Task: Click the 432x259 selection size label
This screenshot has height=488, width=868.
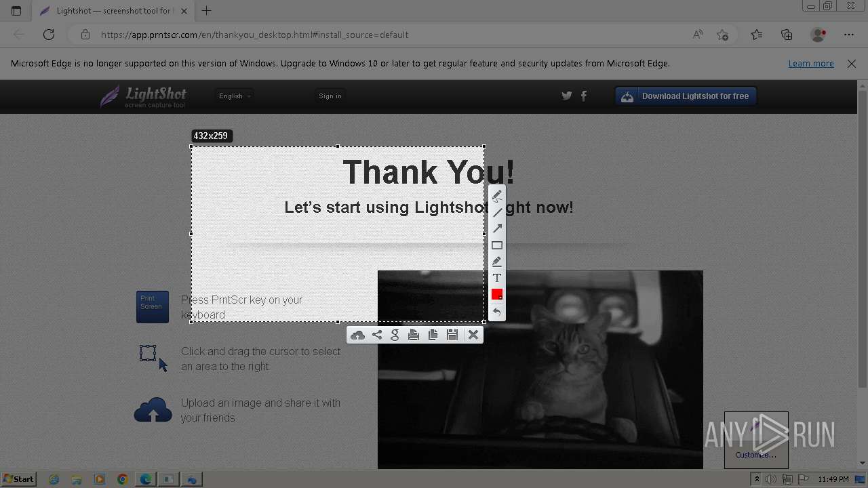Action: pyautogui.click(x=211, y=136)
